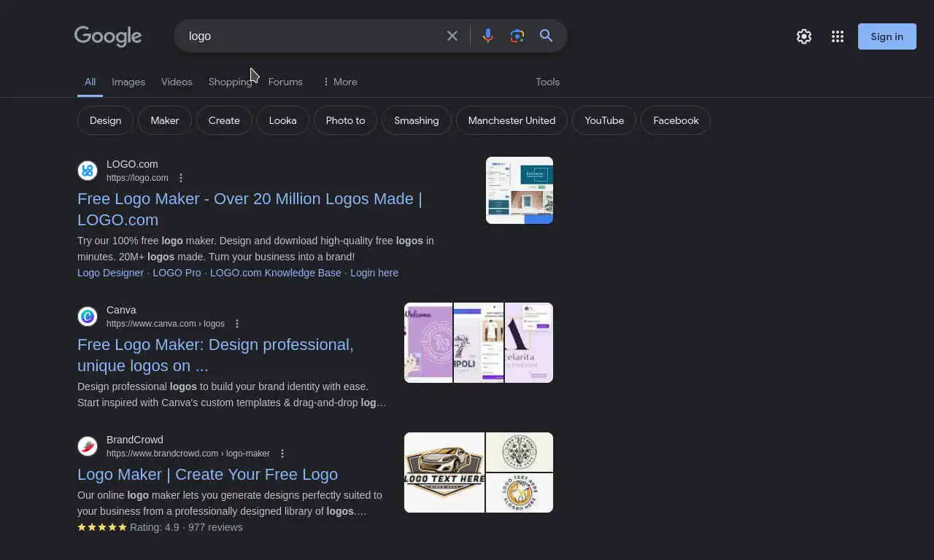Click the Canva site name
The width and height of the screenshot is (934, 560).
[x=121, y=310]
